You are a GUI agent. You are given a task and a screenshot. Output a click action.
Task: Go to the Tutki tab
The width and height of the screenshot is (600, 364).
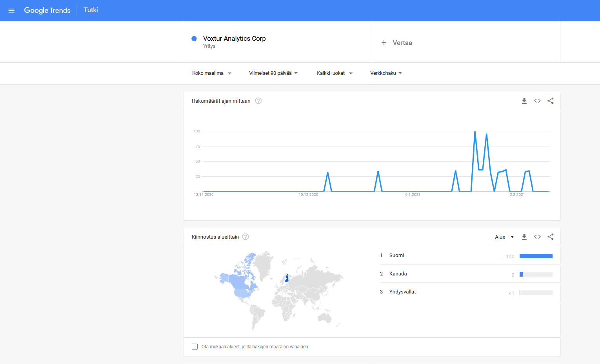[91, 10]
